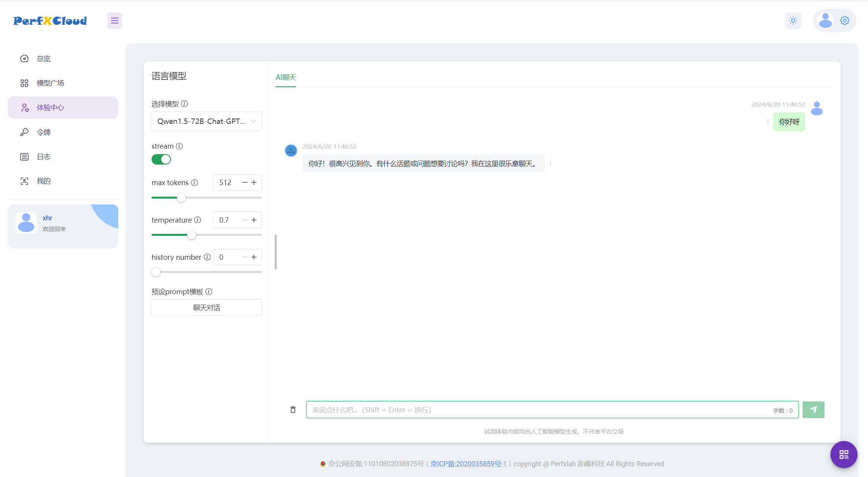This screenshot has width=868, height=477.
Task: Click the PerfXCloud logo
Action: click(x=50, y=21)
